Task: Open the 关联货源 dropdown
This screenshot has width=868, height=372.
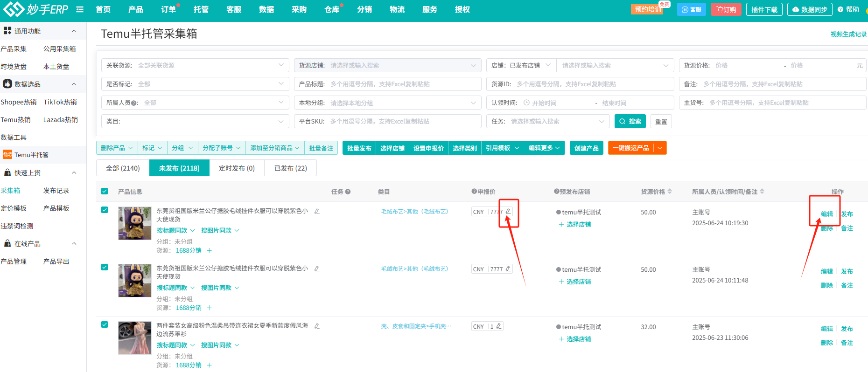Action: [x=195, y=65]
